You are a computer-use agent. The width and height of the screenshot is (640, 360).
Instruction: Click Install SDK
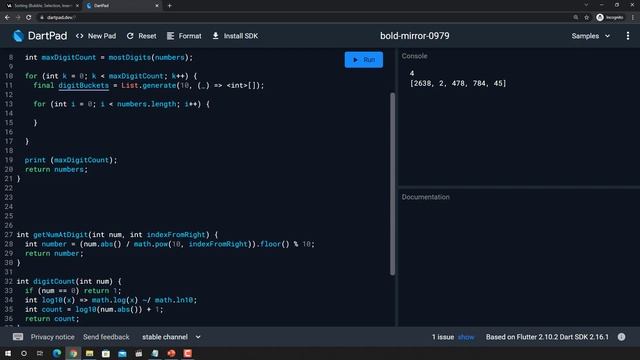(235, 36)
